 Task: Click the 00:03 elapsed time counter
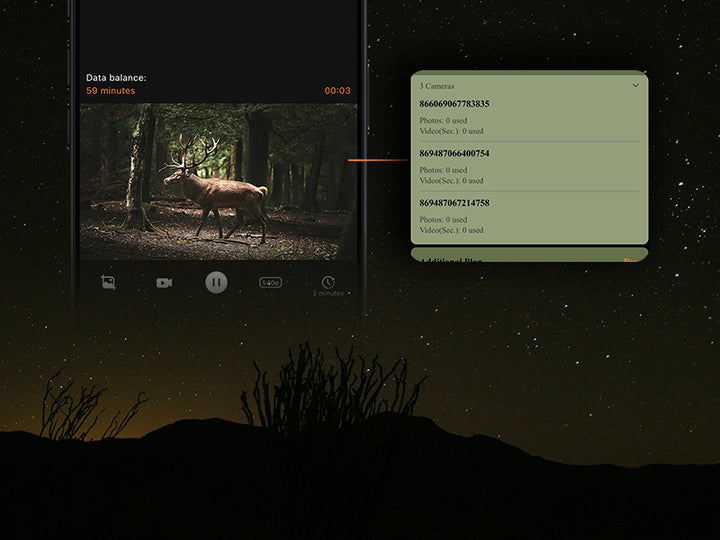[337, 91]
